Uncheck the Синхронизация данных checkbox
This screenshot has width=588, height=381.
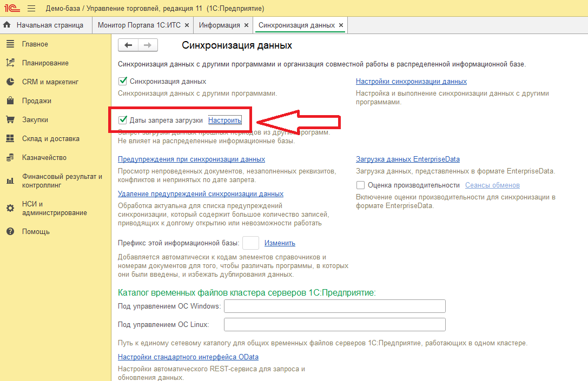(x=123, y=81)
